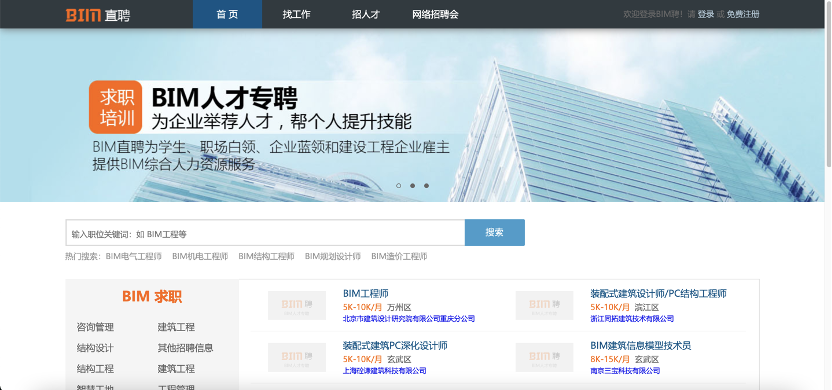Open company 南京三宝科技有限公司
The width and height of the screenshot is (832, 390).
click(625, 371)
